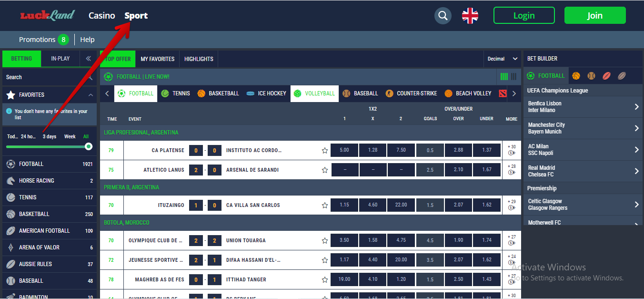Change language via the UK flag icon
Screen dimensions: 644x299
(x=470, y=16)
